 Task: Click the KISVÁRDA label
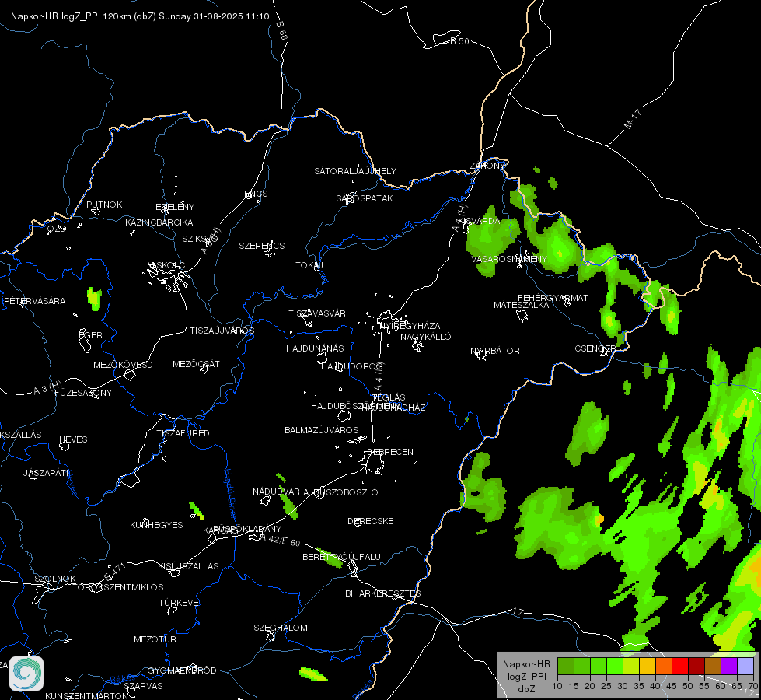tap(479, 221)
